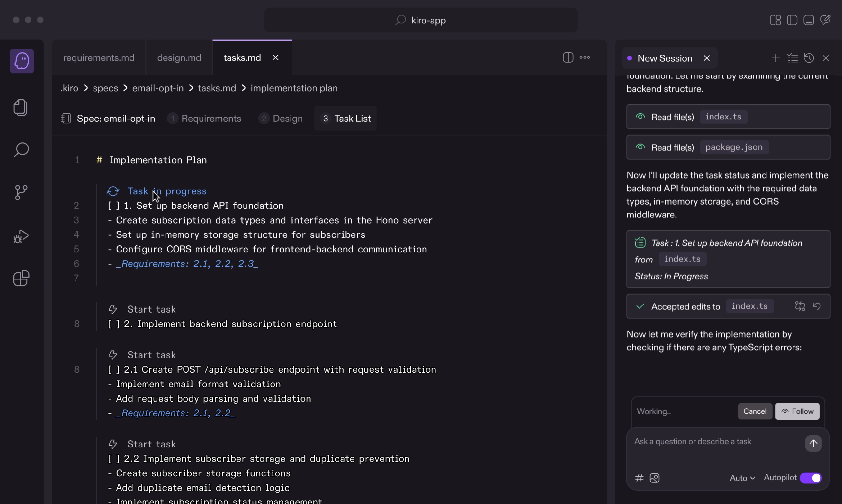Select the tasks.md tab
The width and height of the screenshot is (842, 504).
click(242, 58)
